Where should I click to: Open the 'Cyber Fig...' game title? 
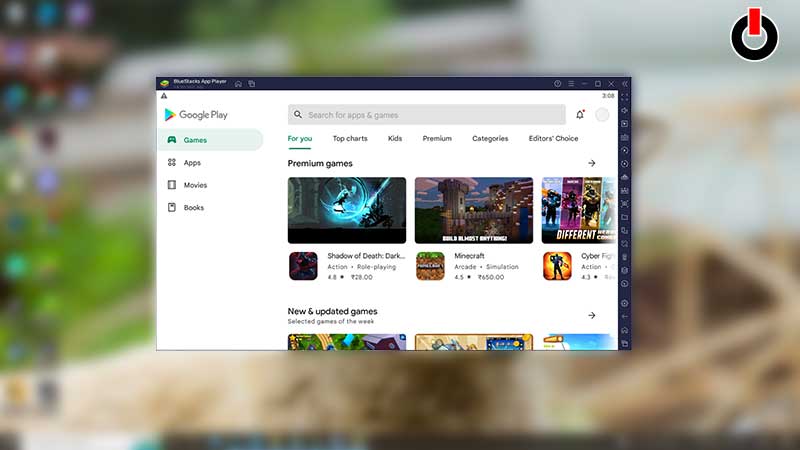coord(597,256)
